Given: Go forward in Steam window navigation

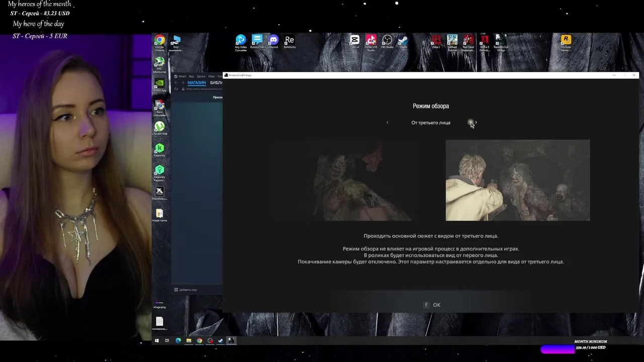Looking at the screenshot, I should [x=182, y=82].
